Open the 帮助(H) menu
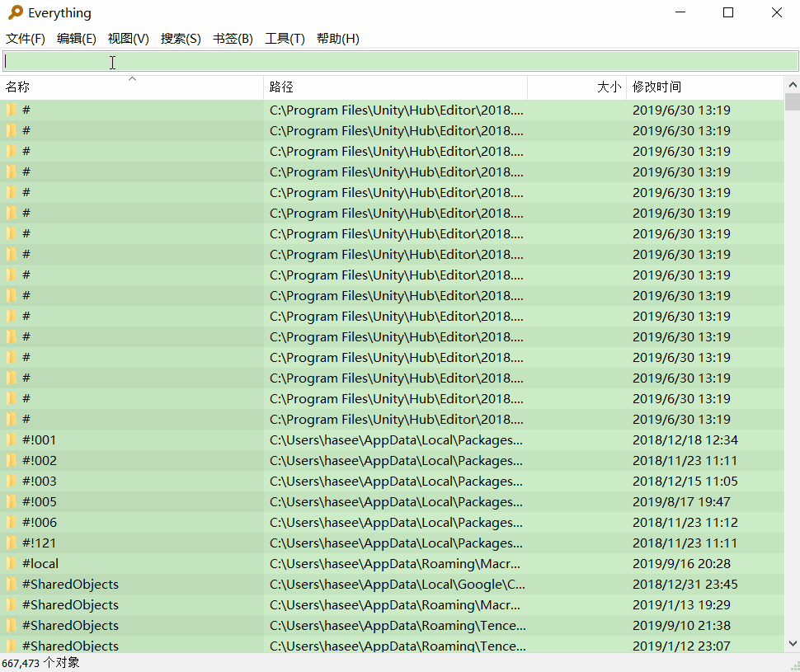 338,39
